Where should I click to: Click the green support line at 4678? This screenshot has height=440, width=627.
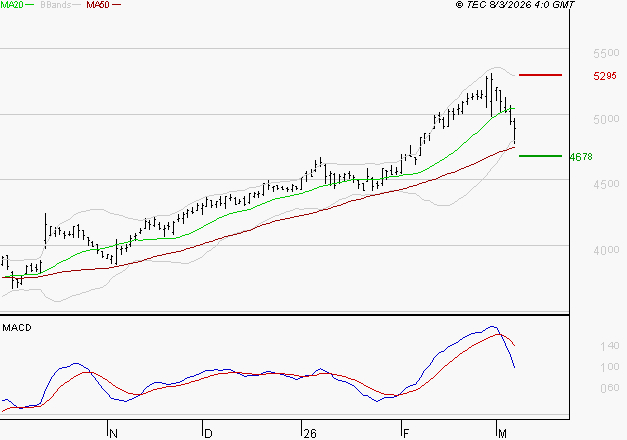click(x=540, y=156)
